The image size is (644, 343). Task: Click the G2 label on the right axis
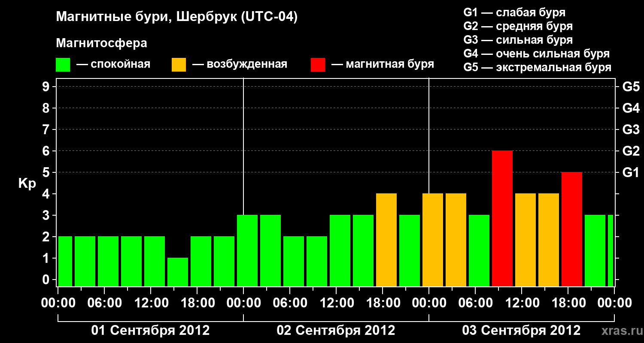(631, 151)
